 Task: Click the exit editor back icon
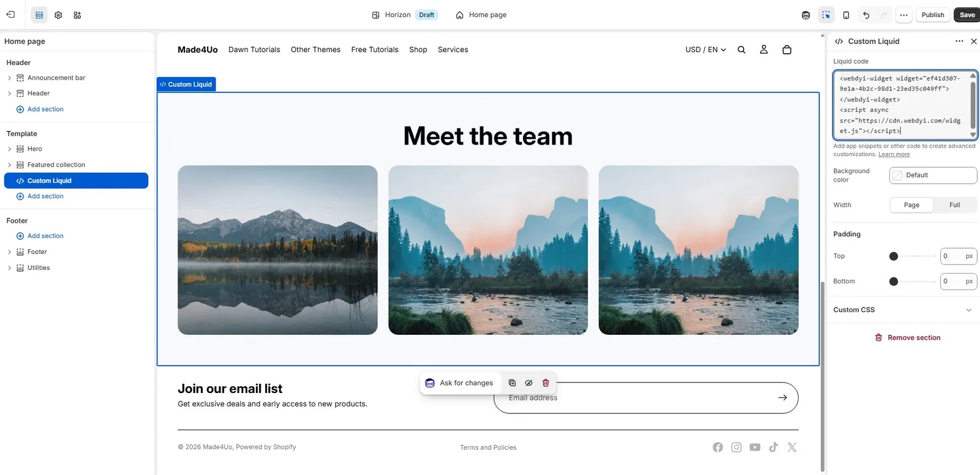click(x=10, y=15)
